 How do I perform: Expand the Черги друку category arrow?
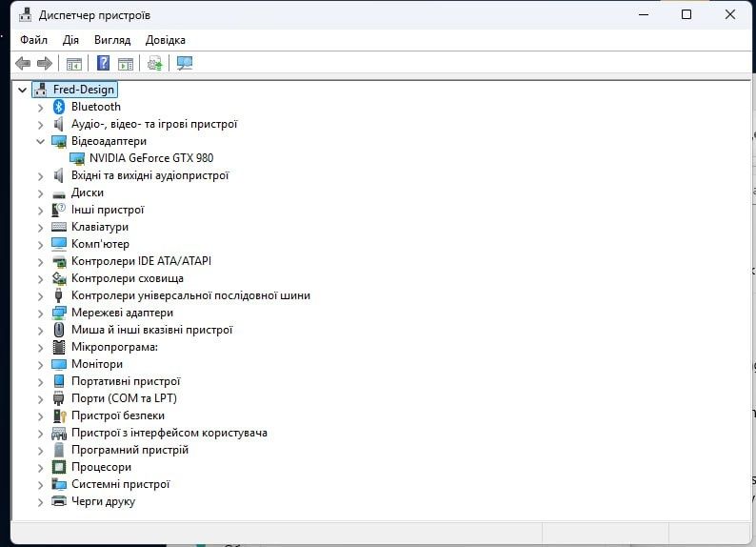(x=41, y=501)
